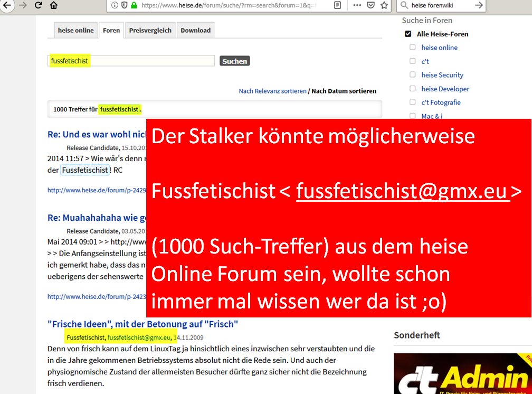The height and width of the screenshot is (394, 532).
Task: Click the 'c't' forum filter link
Action: (x=425, y=61)
